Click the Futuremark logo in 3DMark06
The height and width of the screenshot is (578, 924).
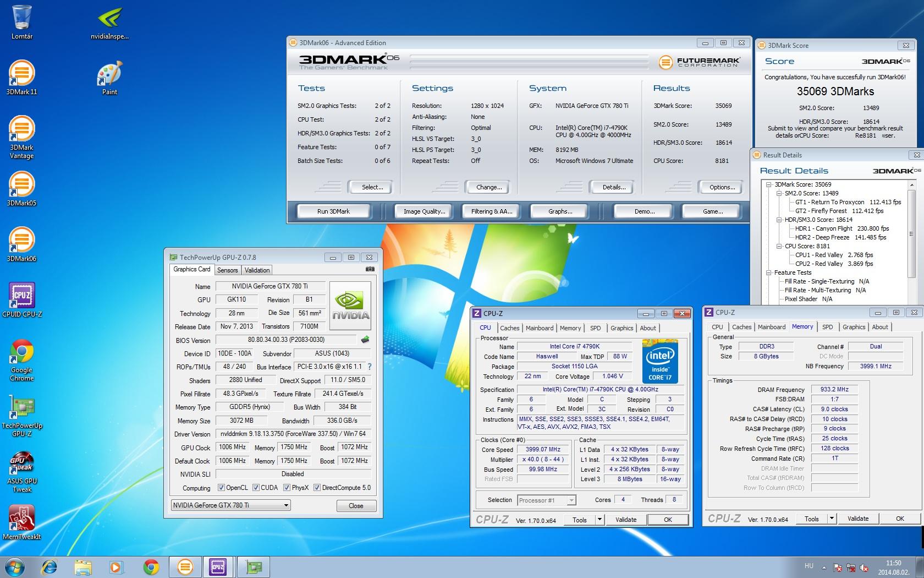(700, 62)
